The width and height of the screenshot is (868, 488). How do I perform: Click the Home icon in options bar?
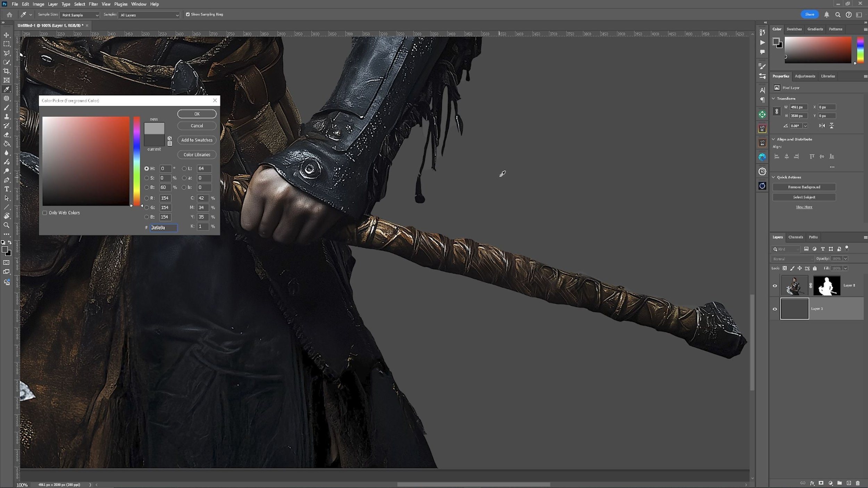(9, 15)
